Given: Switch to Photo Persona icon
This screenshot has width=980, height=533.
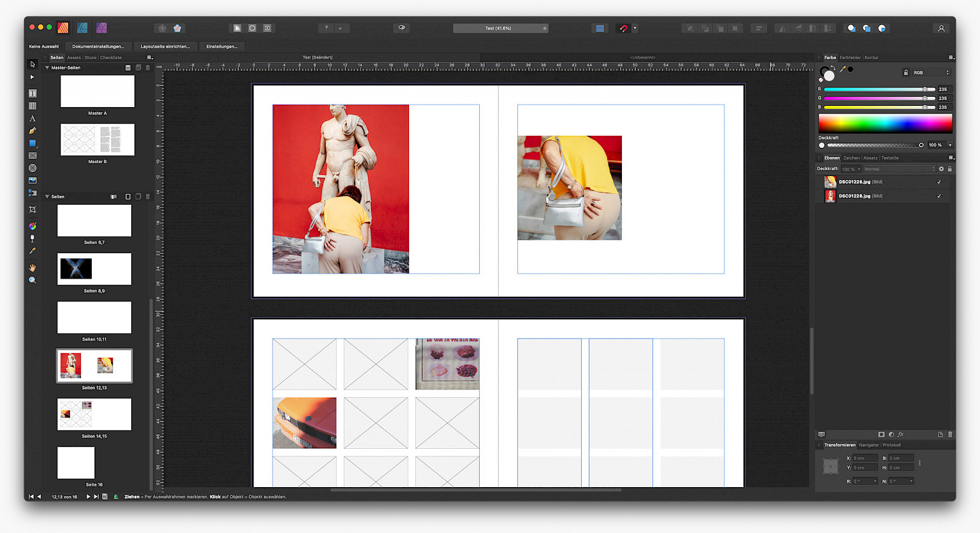Looking at the screenshot, I should click(x=101, y=28).
